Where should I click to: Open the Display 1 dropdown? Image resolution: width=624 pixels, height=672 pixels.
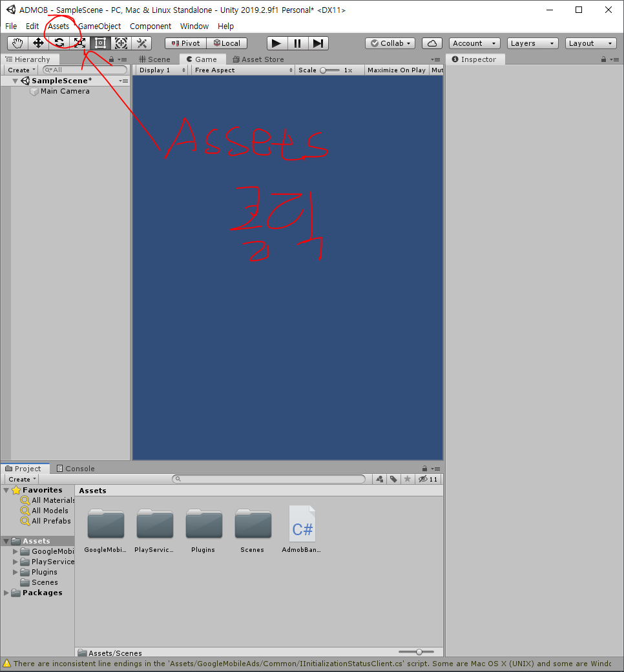(163, 70)
